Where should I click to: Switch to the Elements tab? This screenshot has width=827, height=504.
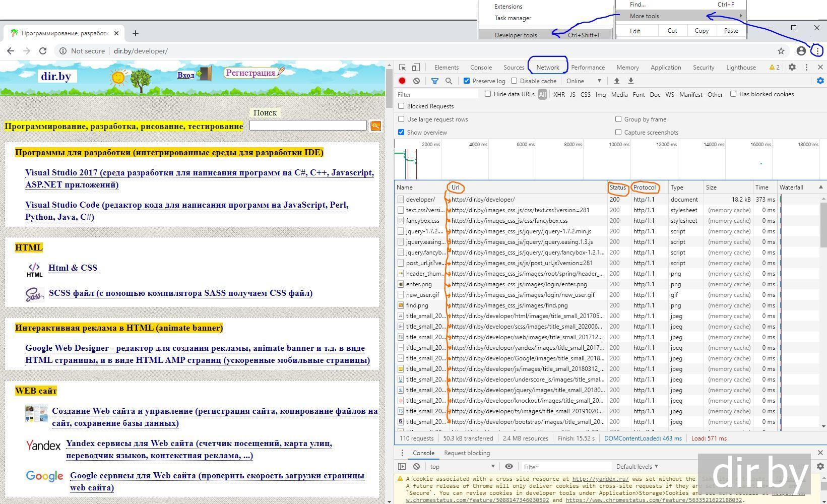click(447, 68)
